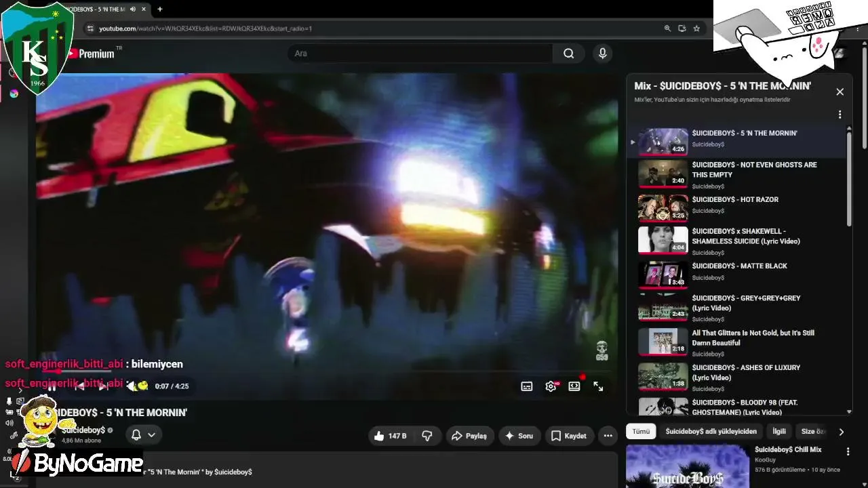The image size is (868, 488).
Task: Toggle subtitles on the video player
Action: pos(527,386)
